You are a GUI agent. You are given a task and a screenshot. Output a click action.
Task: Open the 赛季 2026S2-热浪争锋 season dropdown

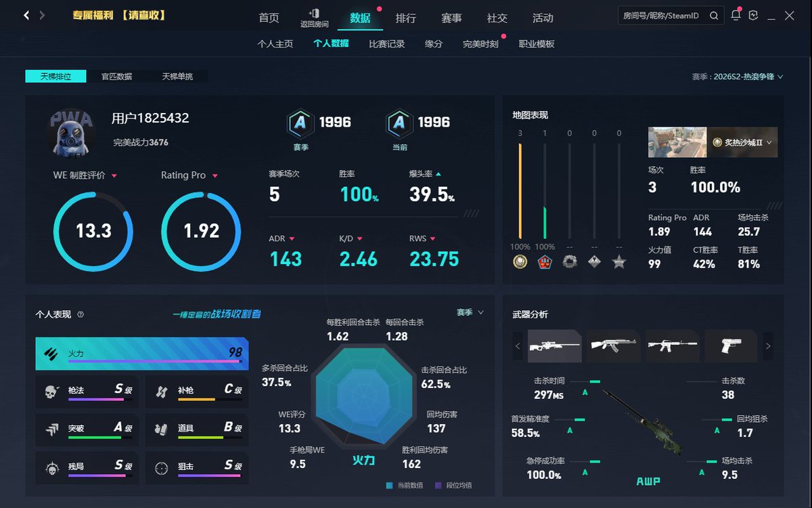738,77
